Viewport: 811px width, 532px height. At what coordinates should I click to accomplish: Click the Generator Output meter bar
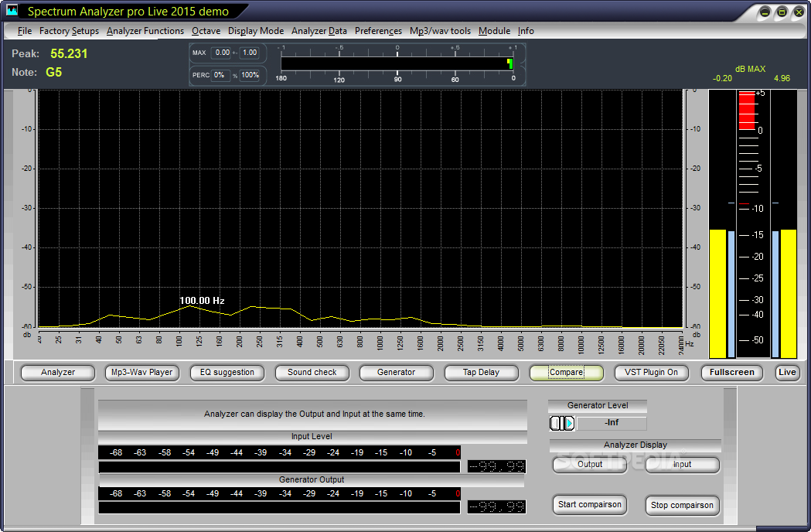[279, 508]
